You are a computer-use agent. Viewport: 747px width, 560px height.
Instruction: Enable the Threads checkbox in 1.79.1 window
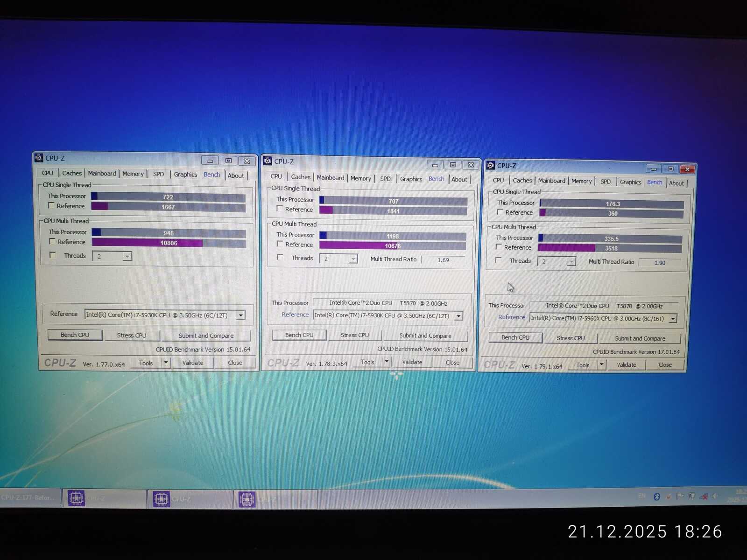tap(499, 260)
